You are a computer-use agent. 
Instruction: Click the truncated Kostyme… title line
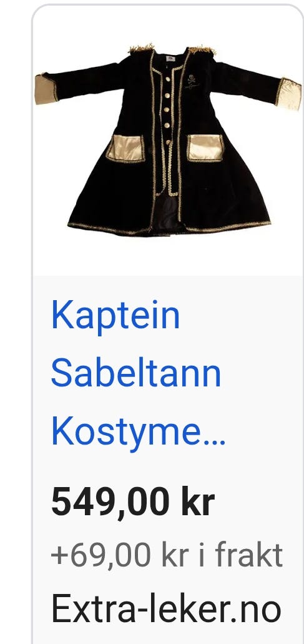tap(138, 431)
